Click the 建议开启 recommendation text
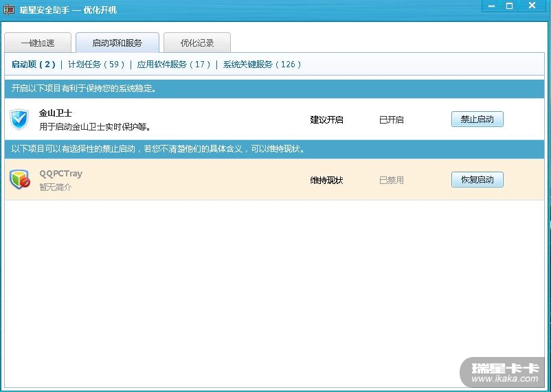551x392 pixels. point(326,119)
